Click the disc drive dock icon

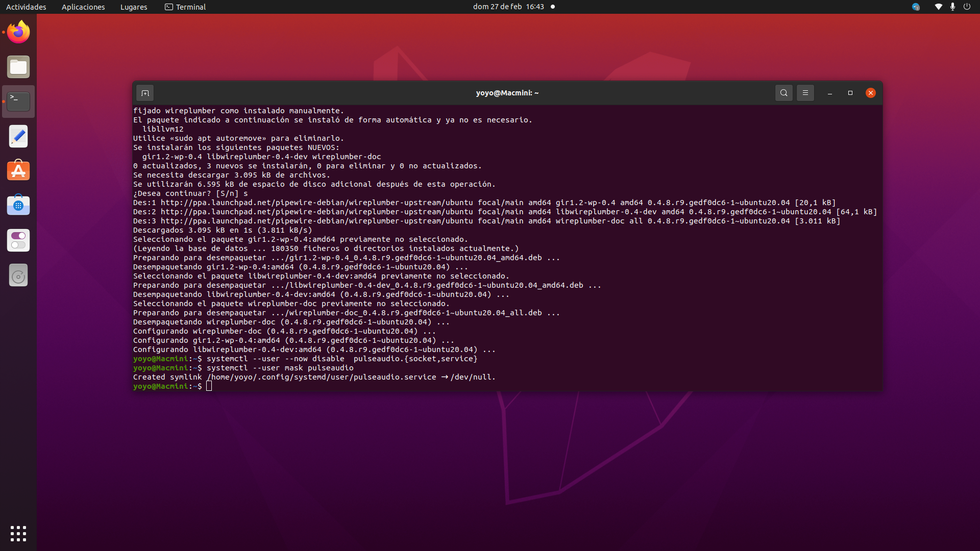18,275
